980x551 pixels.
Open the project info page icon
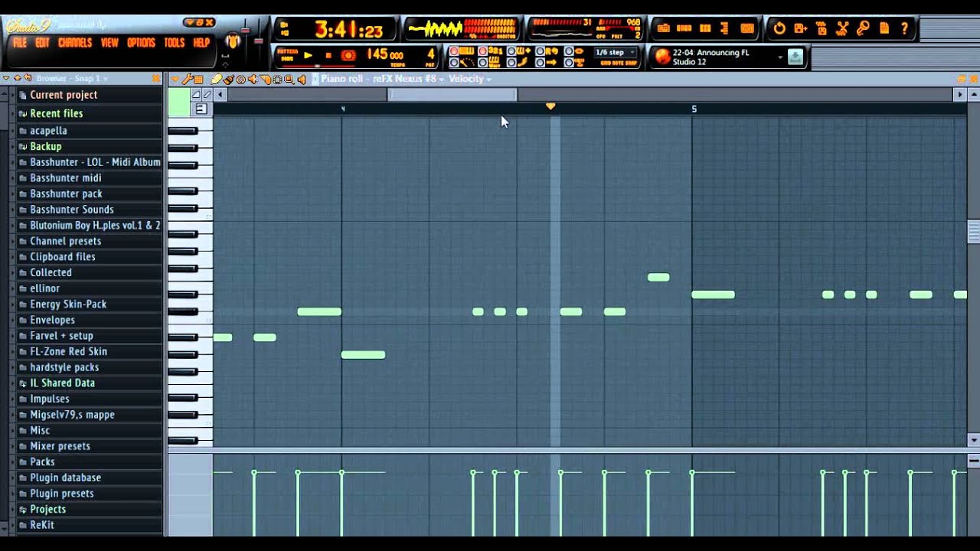[884, 28]
